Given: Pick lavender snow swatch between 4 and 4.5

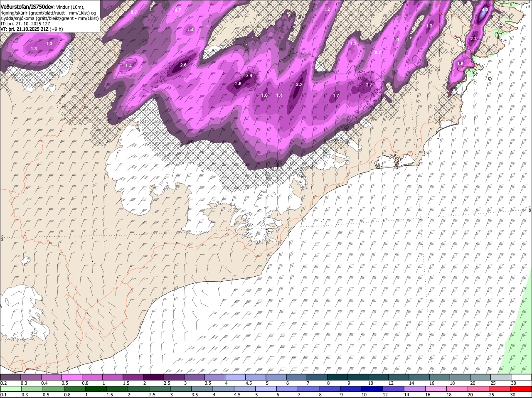Looking at the screenshot, I should tap(235, 377).
